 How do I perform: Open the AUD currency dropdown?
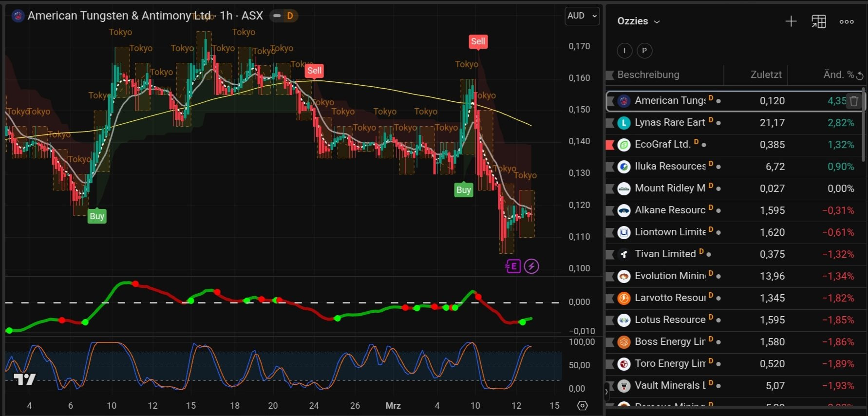[582, 16]
